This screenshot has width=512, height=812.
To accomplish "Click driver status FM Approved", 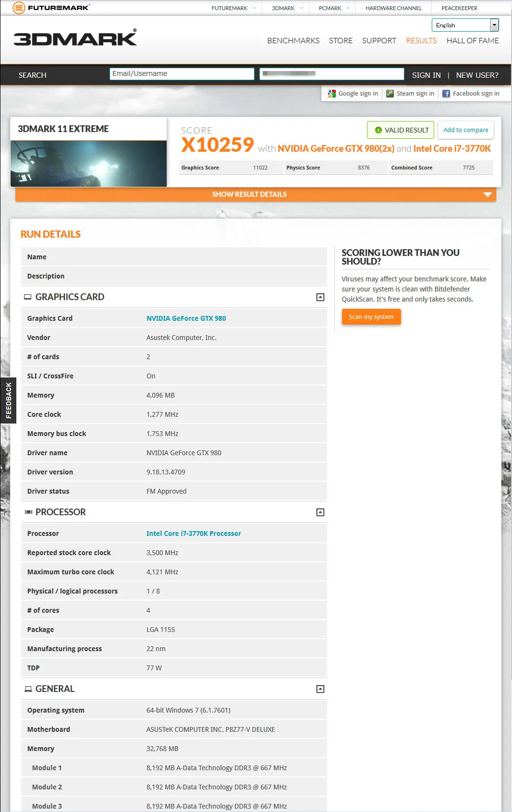I will point(167,491).
